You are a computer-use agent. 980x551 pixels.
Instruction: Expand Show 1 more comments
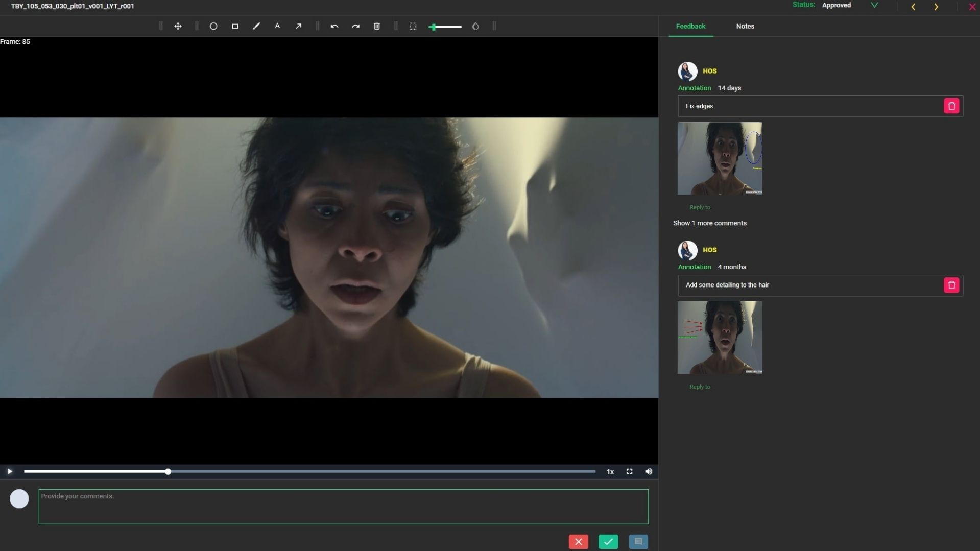709,223
